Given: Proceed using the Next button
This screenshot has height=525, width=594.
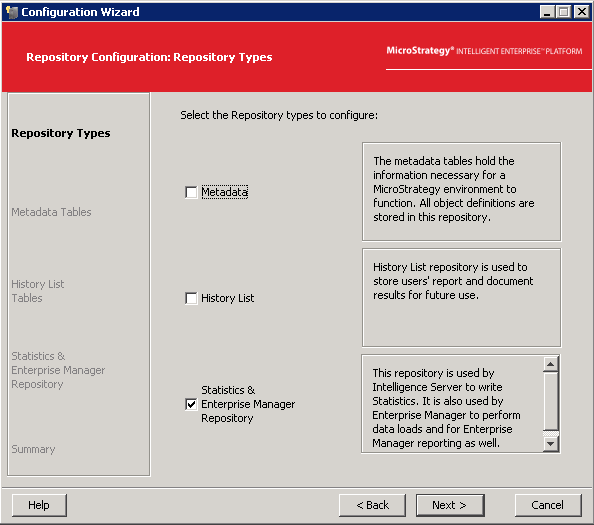Looking at the screenshot, I should click(450, 505).
